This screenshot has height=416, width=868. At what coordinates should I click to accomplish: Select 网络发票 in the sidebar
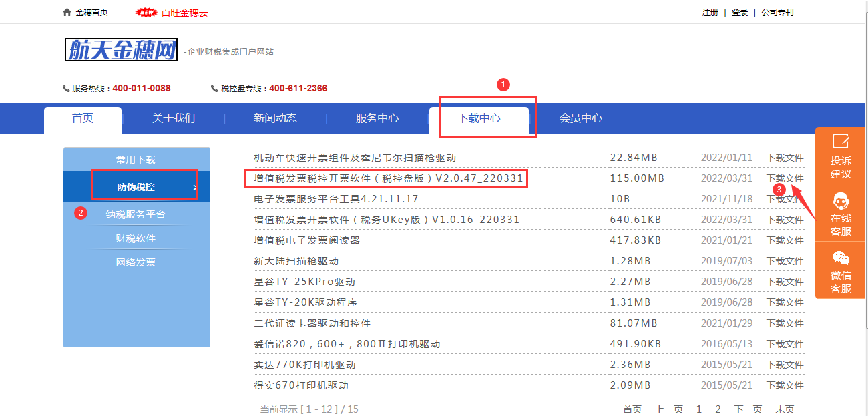(136, 262)
